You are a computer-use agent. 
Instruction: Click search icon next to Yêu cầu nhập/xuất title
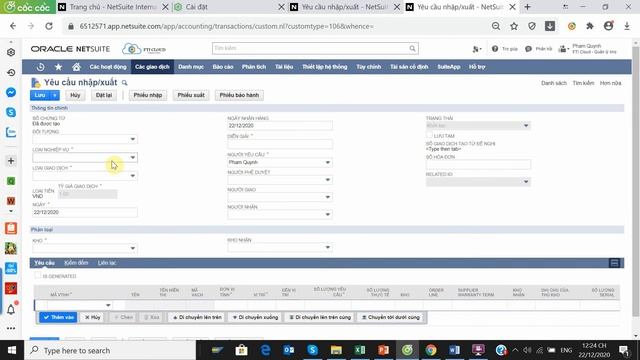coord(124,83)
